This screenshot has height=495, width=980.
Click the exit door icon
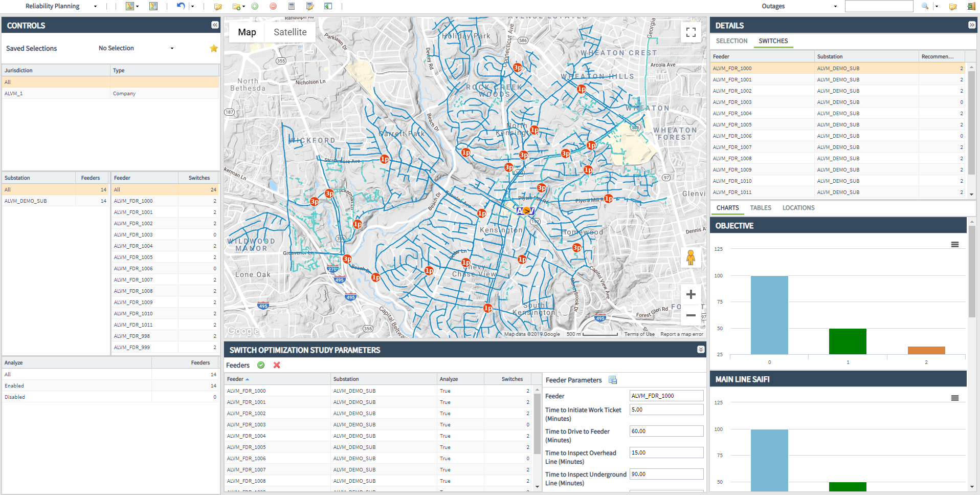(x=971, y=6)
